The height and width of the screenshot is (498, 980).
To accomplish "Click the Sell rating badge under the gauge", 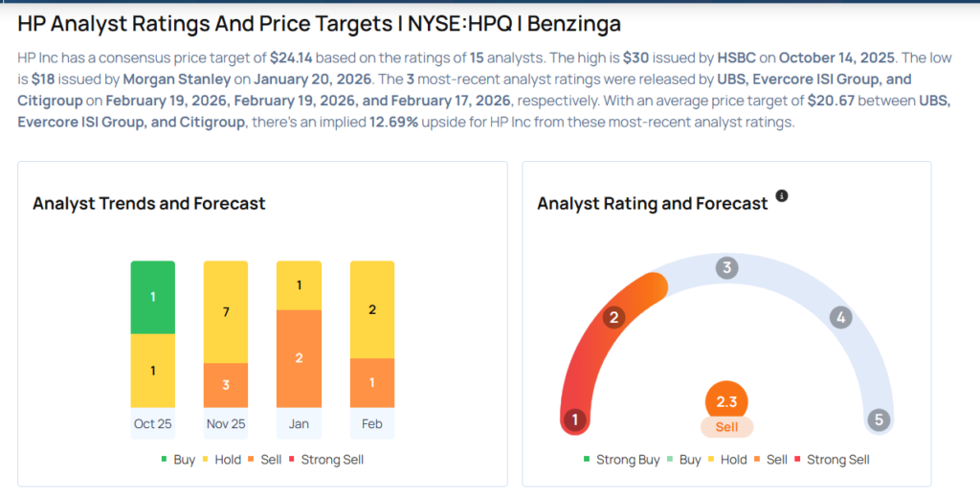I will coord(726,427).
